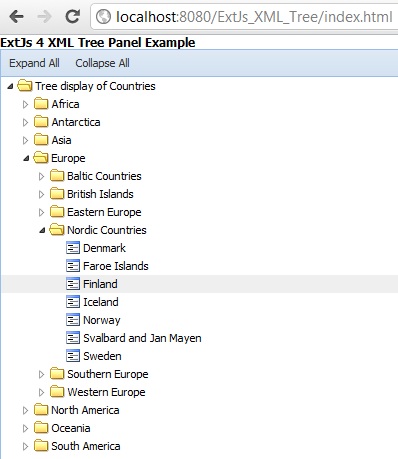Click the South America folder icon
The height and width of the screenshot is (459, 398).
(41, 446)
